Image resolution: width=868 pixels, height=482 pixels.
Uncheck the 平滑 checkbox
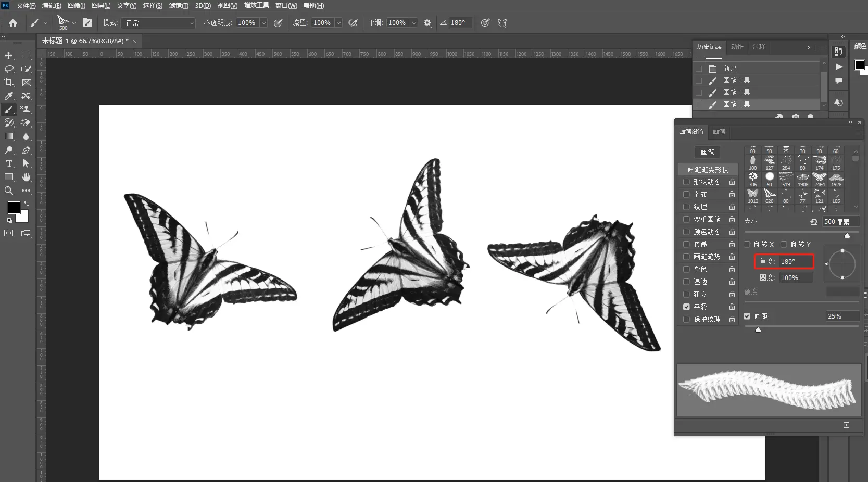click(x=686, y=307)
